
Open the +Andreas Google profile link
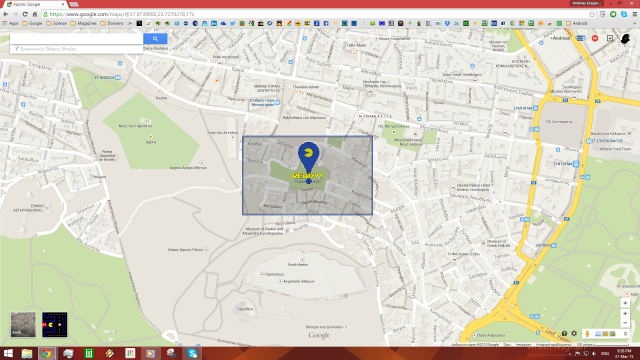pos(560,38)
